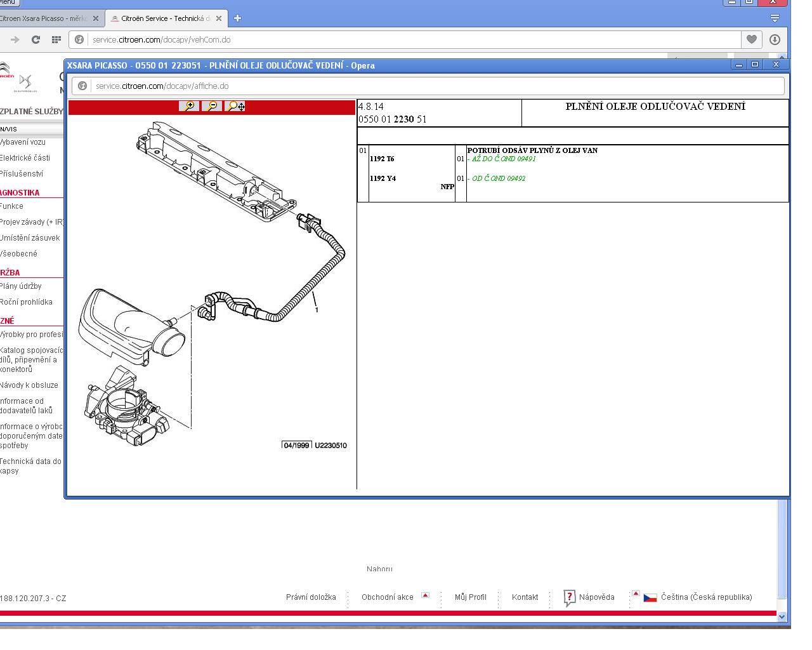Viewport: 812px width, 650px height.
Task: Zoom out of the parts diagram
Action: coord(212,106)
